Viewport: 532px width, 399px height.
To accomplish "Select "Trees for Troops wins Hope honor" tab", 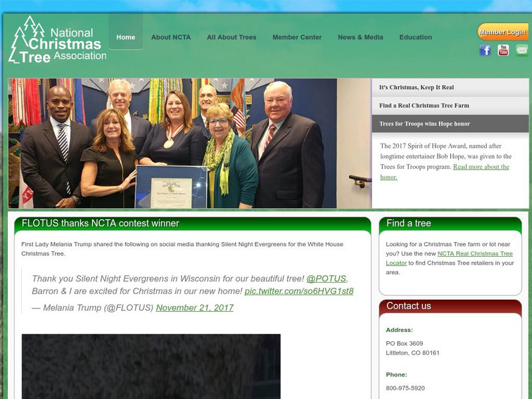I will click(x=450, y=124).
